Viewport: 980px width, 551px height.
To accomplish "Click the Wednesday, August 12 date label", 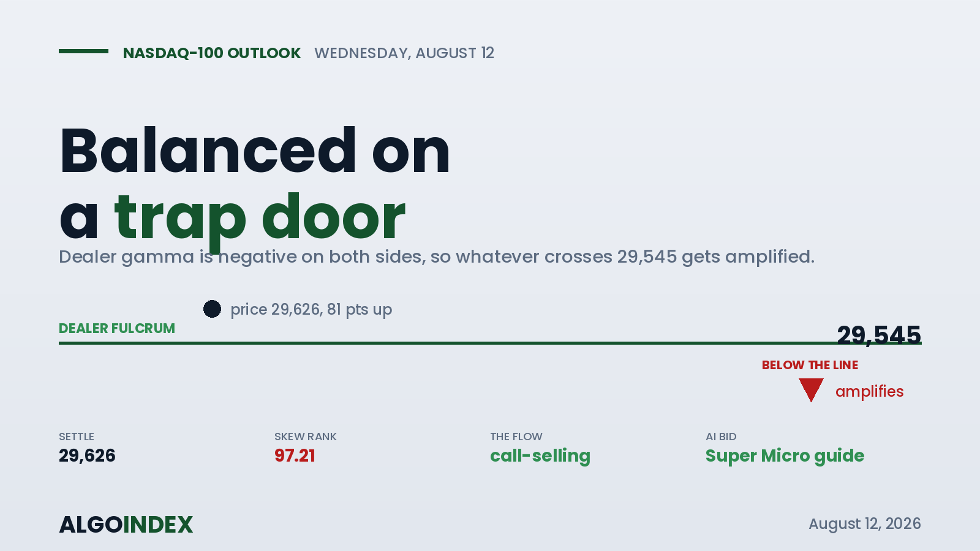I will pyautogui.click(x=404, y=53).
